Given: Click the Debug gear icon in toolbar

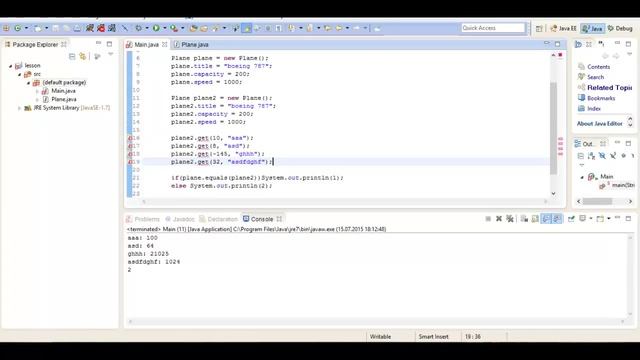Looking at the screenshot, I should click(139, 28).
